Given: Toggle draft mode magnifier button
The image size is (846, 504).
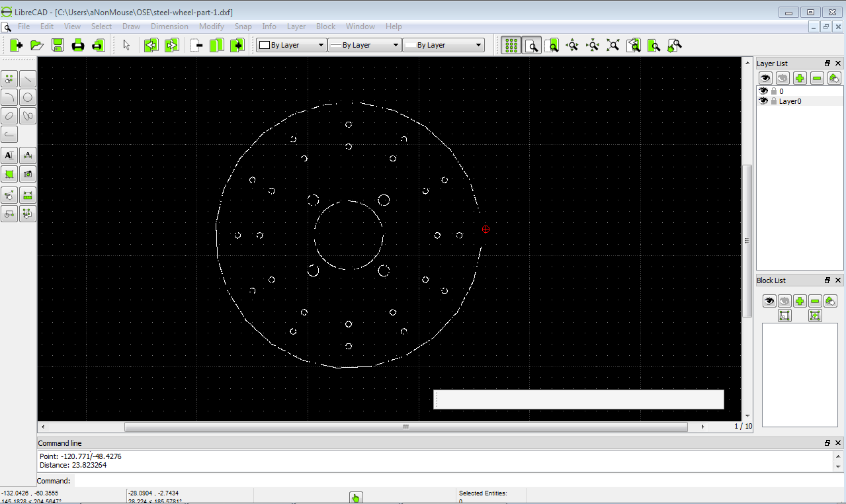Looking at the screenshot, I should 531,45.
